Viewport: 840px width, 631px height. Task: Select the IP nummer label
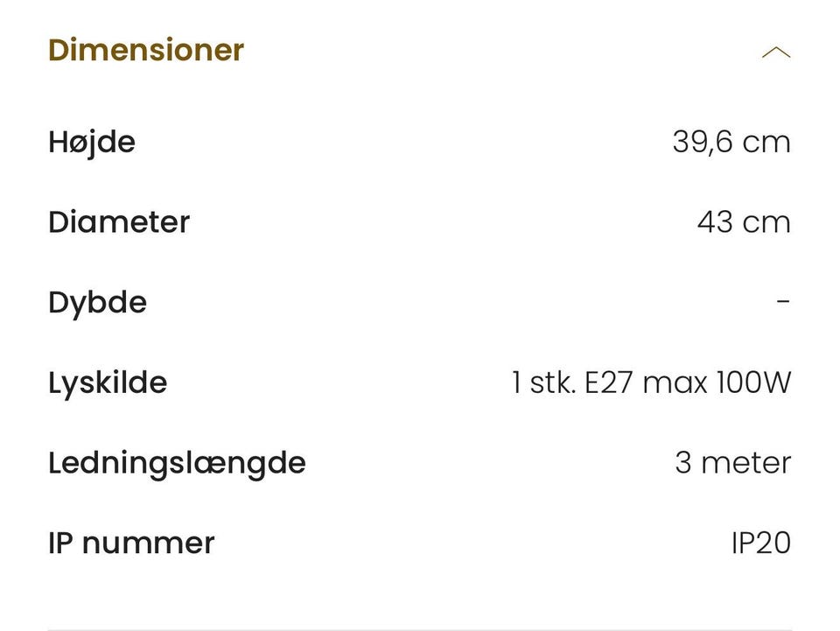coord(131,543)
